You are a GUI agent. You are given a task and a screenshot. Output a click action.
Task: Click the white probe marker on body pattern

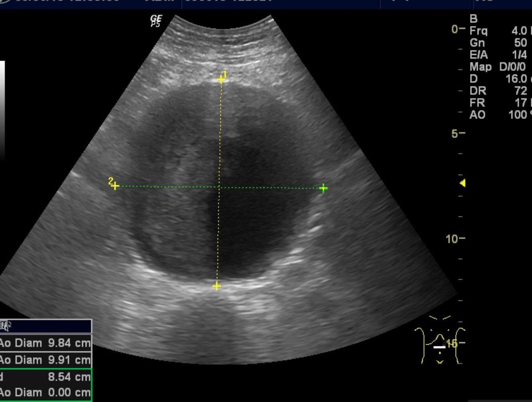pos(439,347)
